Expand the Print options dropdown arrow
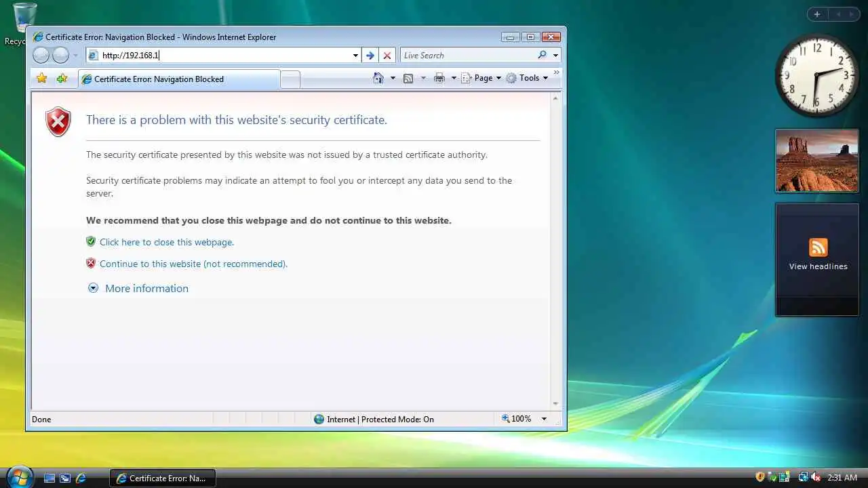The image size is (868, 488). [x=454, y=78]
